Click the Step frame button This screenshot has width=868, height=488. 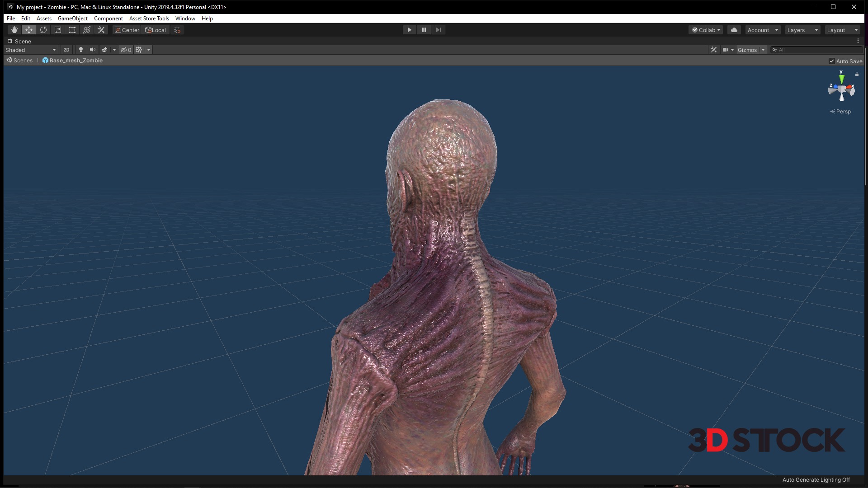click(x=438, y=30)
